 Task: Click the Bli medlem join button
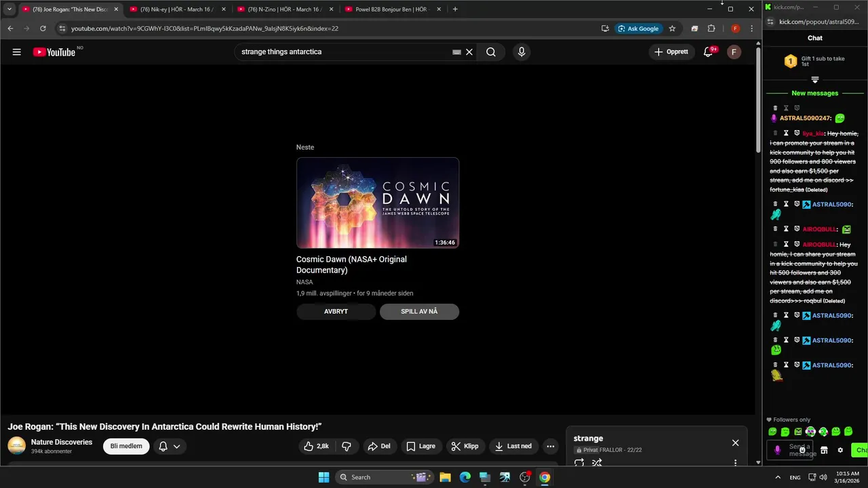[126, 446]
